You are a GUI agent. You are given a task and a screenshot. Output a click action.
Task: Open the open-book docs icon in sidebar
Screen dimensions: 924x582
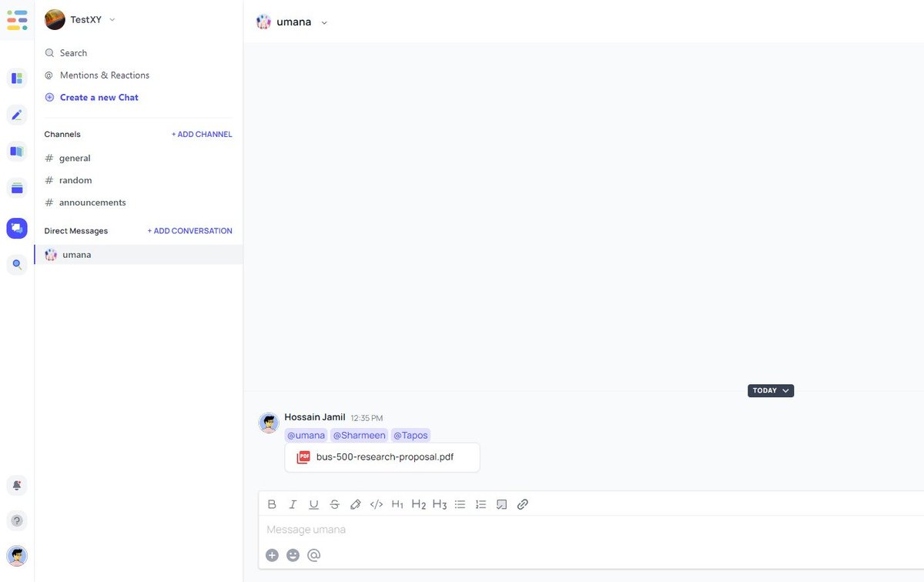coord(17,151)
